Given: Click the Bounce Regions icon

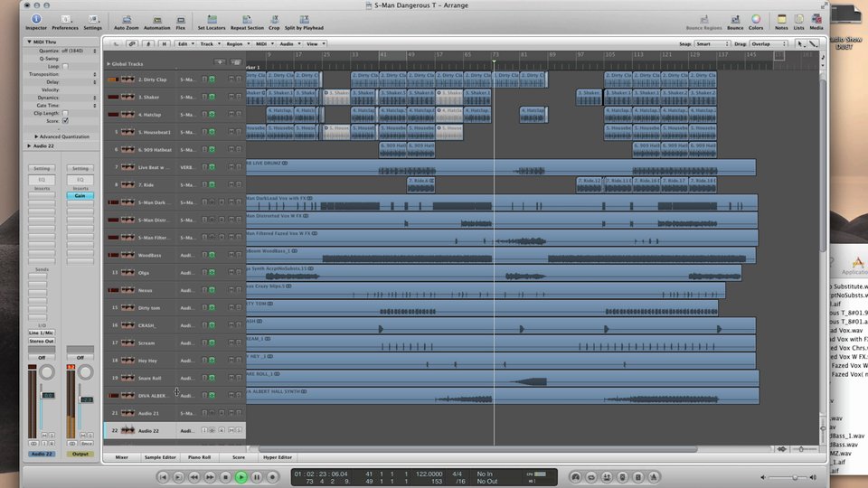Looking at the screenshot, I should (x=703, y=21).
